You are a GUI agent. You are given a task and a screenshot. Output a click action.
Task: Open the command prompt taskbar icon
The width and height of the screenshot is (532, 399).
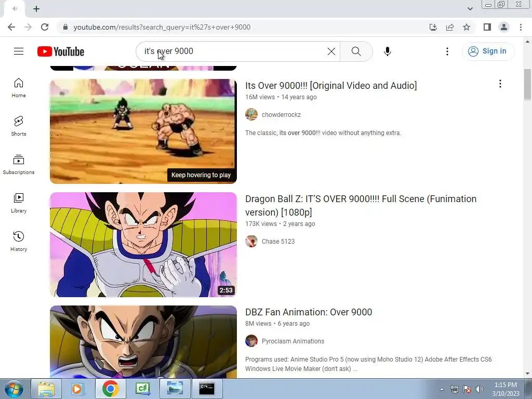click(x=207, y=389)
